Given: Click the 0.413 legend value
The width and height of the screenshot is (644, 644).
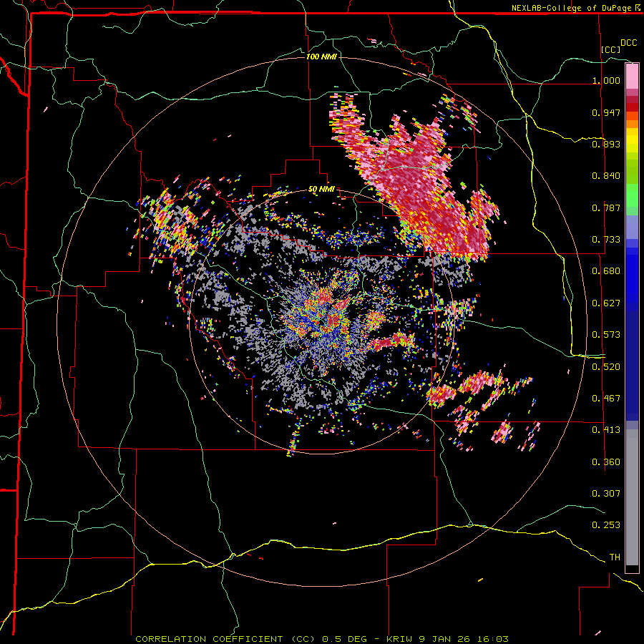Looking at the screenshot, I should pyautogui.click(x=606, y=430).
